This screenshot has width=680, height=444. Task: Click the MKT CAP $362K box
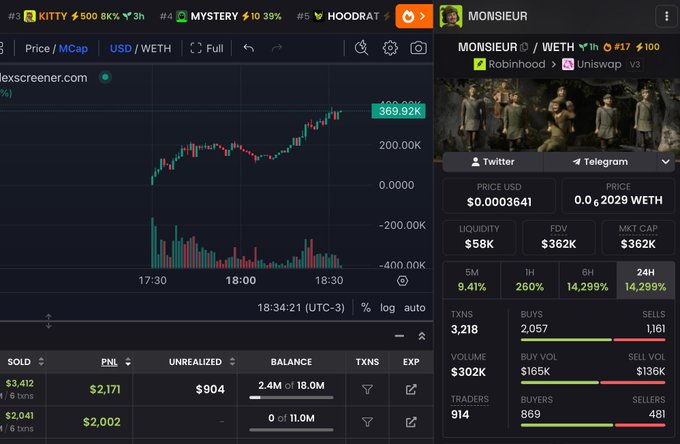pos(638,237)
